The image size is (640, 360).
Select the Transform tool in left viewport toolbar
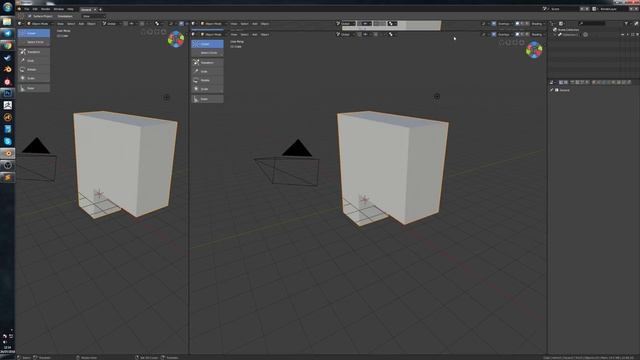pyautogui.click(x=34, y=52)
